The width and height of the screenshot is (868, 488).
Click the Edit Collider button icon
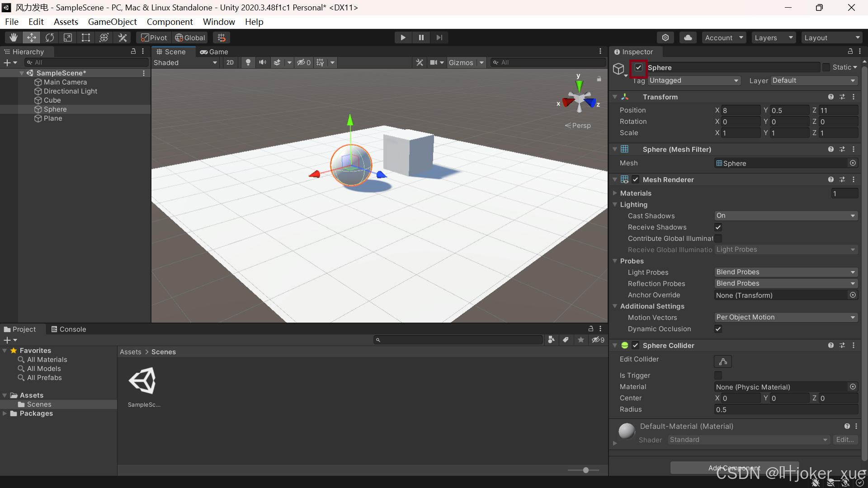click(x=722, y=361)
